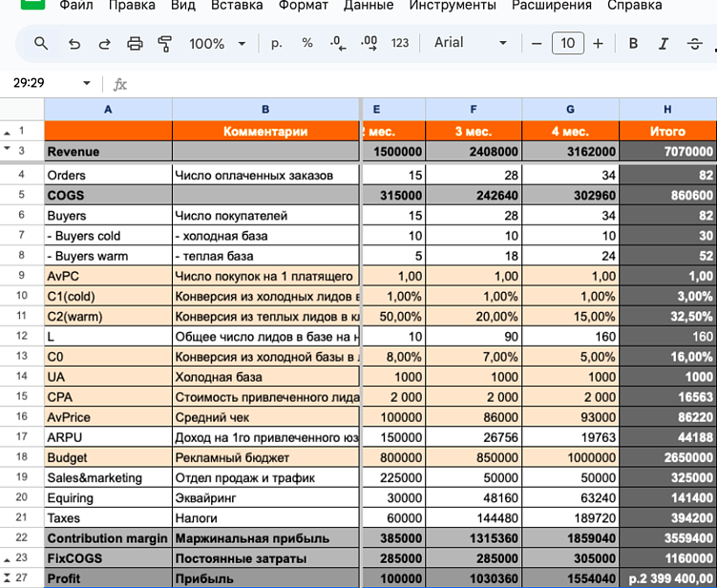The width and height of the screenshot is (717, 588).
Task: Expand the collapsed rows group at row 23
Action: click(7, 559)
